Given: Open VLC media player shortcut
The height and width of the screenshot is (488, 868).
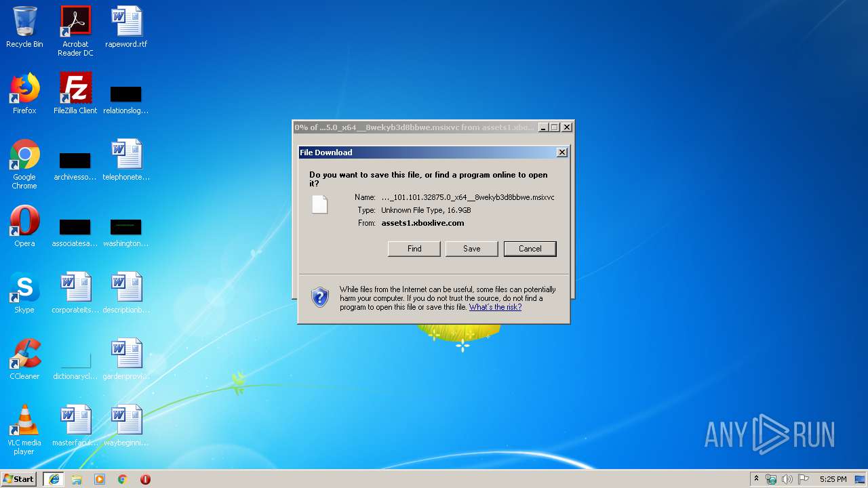Looking at the screenshot, I should [24, 430].
